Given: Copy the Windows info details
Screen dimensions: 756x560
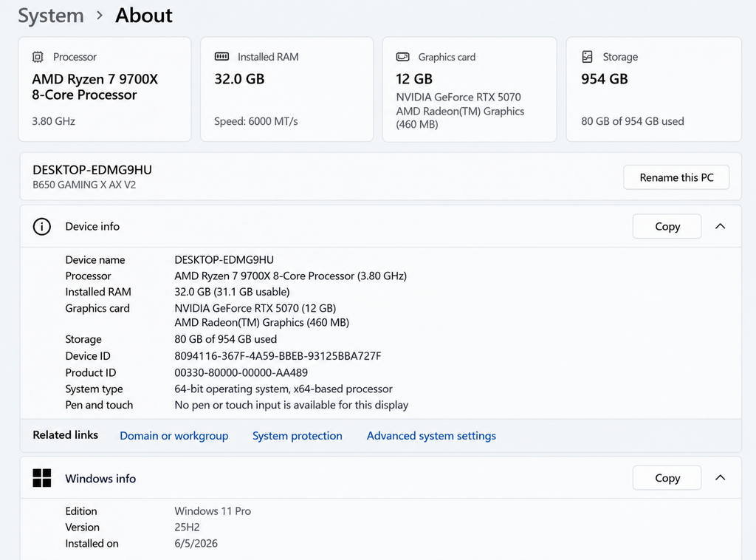Looking at the screenshot, I should click(667, 477).
